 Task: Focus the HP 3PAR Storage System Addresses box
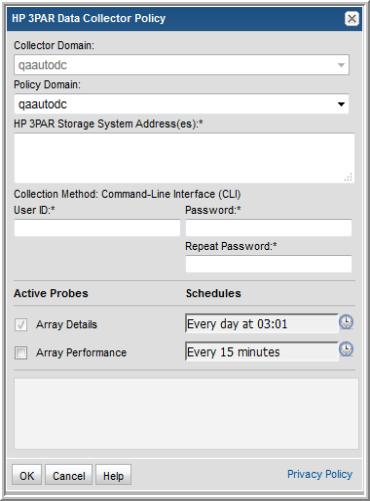coord(184,158)
